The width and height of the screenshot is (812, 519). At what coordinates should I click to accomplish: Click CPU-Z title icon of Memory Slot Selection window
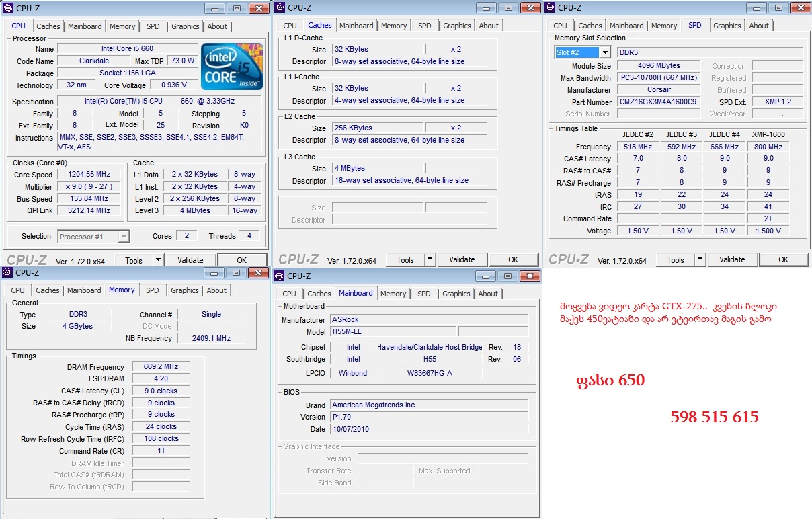click(x=550, y=8)
